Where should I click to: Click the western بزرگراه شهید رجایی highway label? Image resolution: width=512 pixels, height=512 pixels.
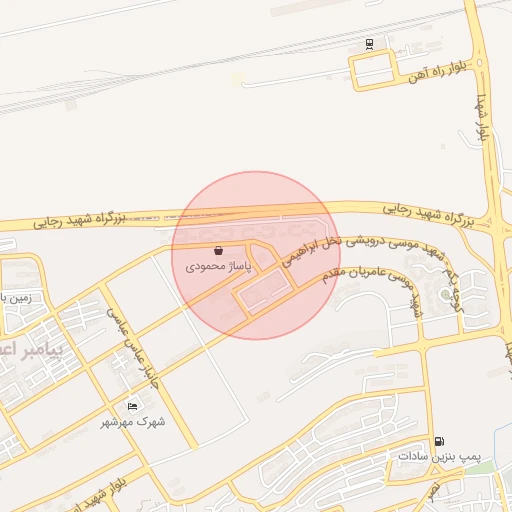79,221
